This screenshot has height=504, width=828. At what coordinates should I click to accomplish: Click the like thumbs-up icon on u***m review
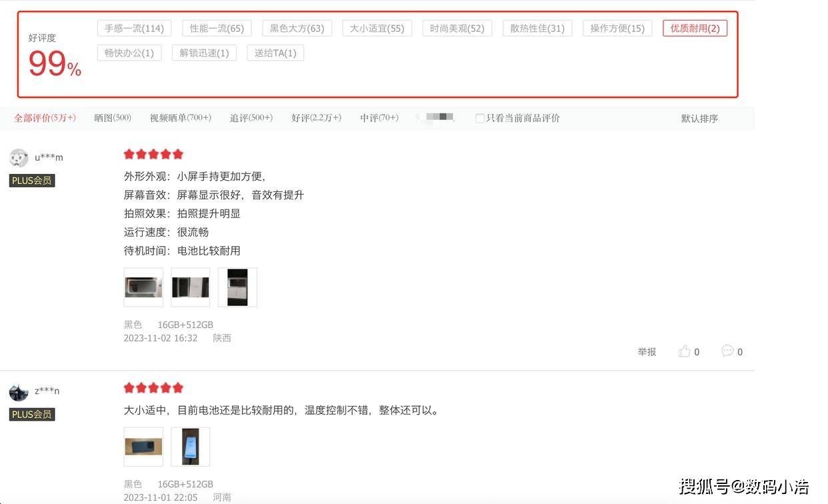684,351
